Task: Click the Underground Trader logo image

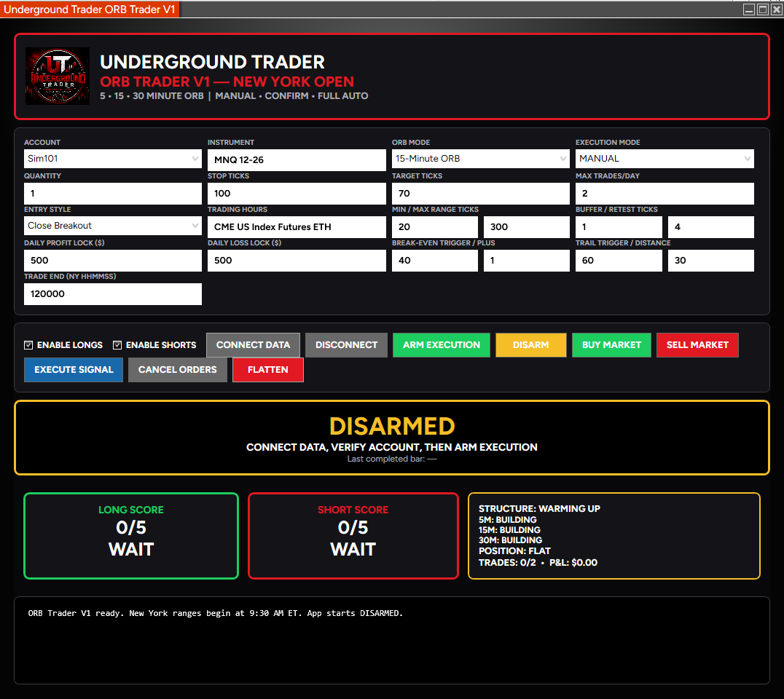Action: pos(58,76)
